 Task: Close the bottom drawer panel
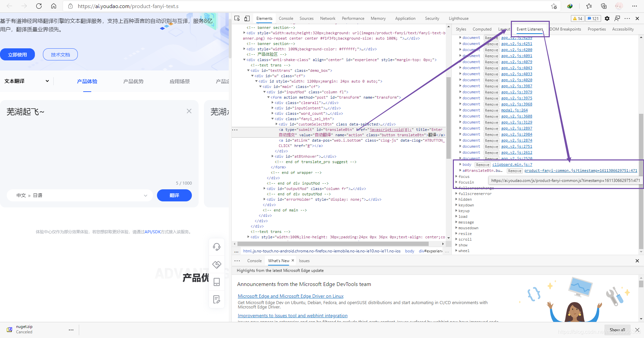[x=637, y=261]
